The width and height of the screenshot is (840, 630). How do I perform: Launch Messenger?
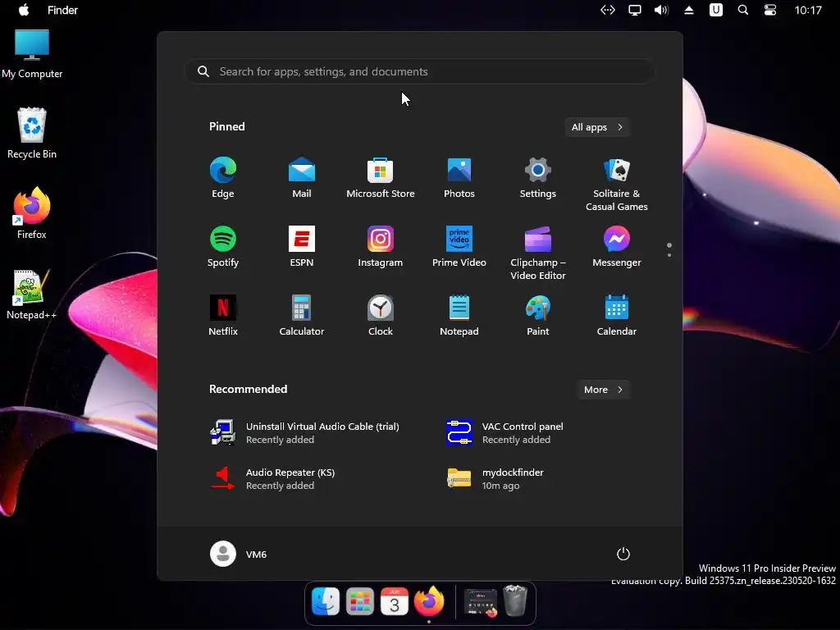coord(617,246)
